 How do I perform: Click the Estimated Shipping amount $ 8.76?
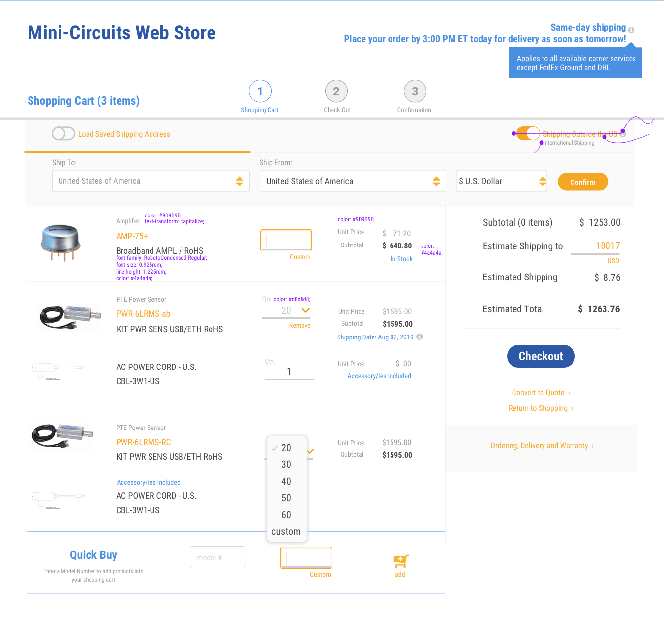coord(607,277)
